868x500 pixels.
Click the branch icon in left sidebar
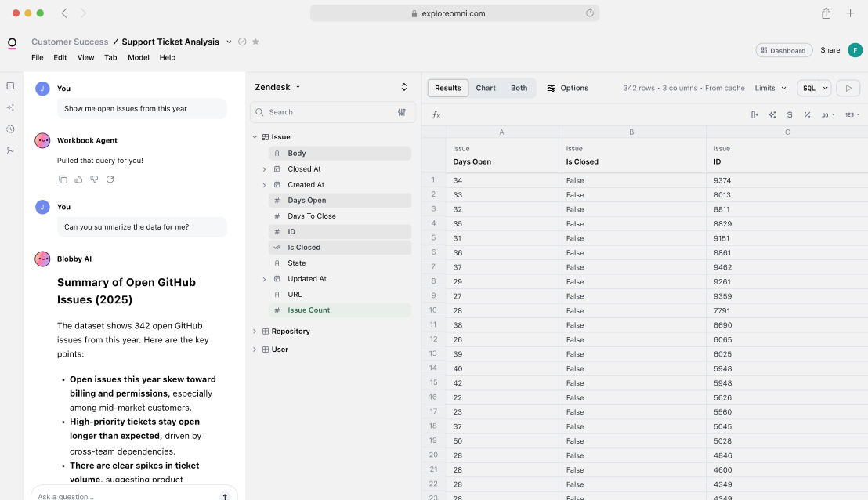10,151
